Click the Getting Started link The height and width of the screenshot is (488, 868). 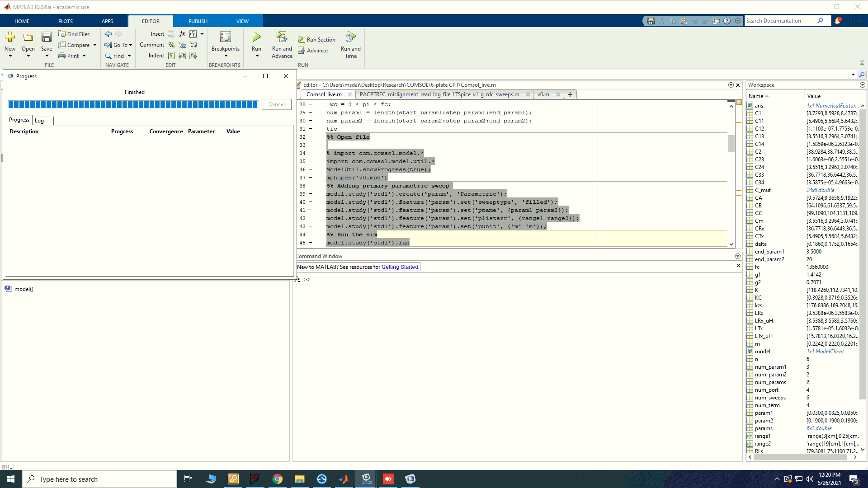[400, 267]
